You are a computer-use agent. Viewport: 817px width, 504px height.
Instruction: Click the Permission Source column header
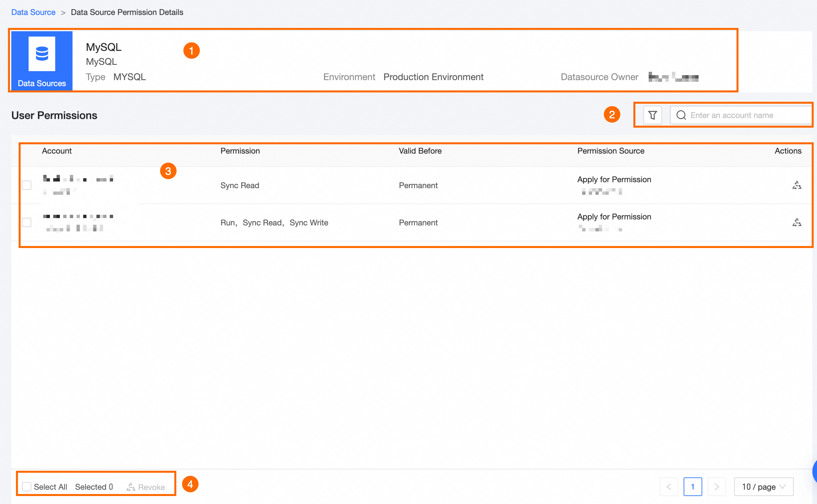(x=610, y=151)
